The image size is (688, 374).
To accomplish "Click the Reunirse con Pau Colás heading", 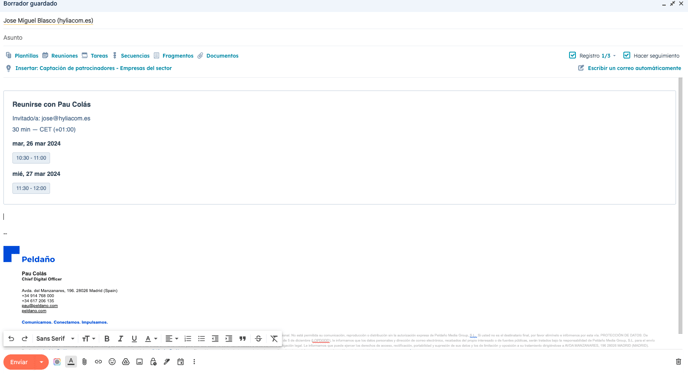I will tap(51, 104).
